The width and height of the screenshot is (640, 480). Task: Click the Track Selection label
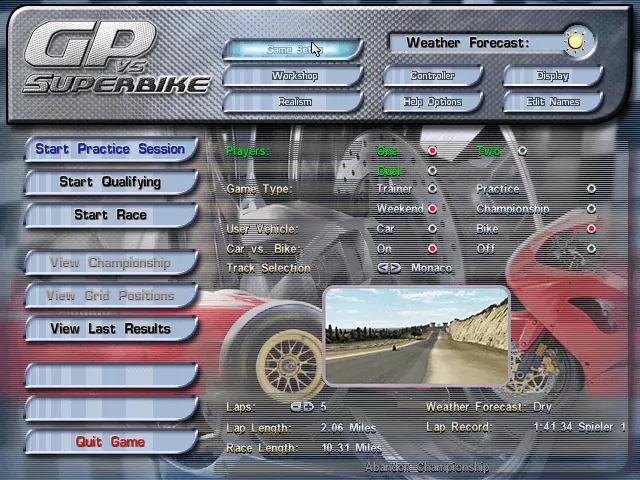[x=268, y=268]
